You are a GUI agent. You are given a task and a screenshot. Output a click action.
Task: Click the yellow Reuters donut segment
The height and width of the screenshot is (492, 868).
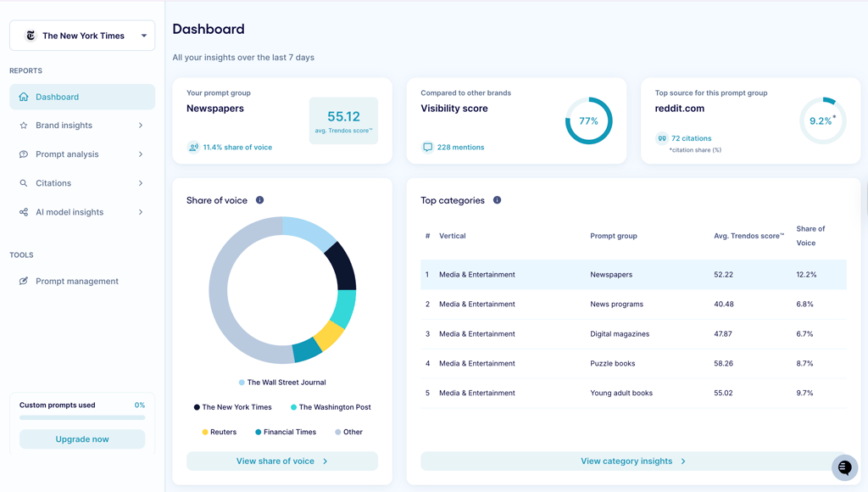tap(328, 335)
